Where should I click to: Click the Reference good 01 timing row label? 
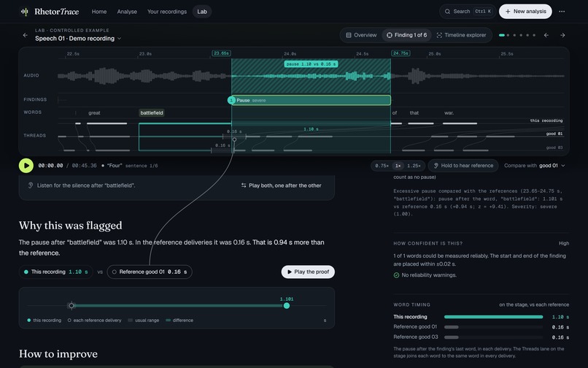[415, 326]
